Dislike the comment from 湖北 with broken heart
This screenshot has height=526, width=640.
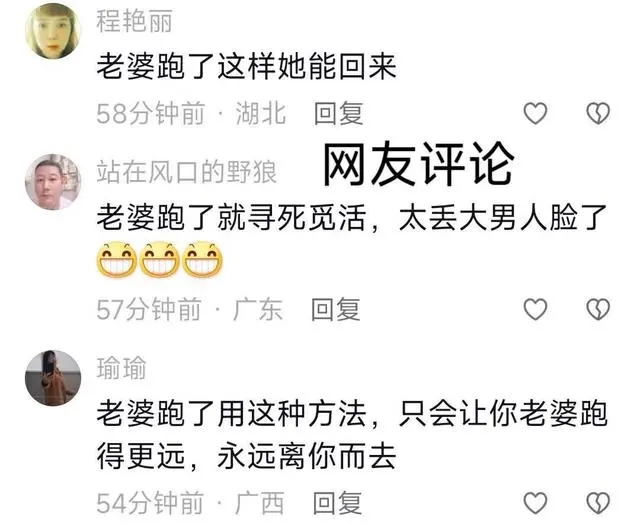tap(598, 113)
